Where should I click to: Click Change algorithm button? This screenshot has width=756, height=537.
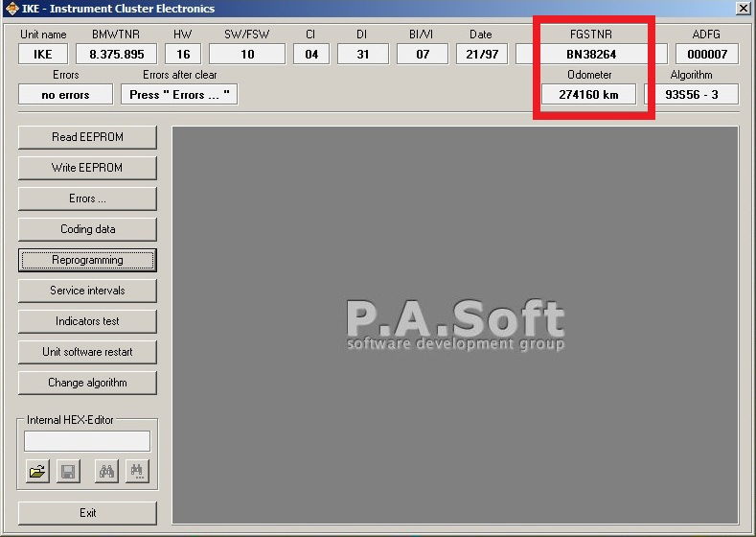coord(87,383)
